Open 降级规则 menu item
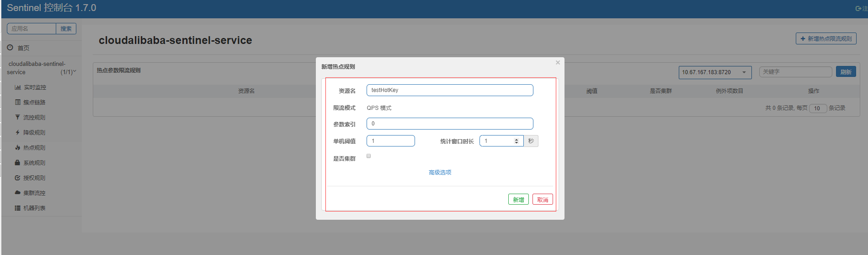The height and width of the screenshot is (255, 868). [34, 132]
